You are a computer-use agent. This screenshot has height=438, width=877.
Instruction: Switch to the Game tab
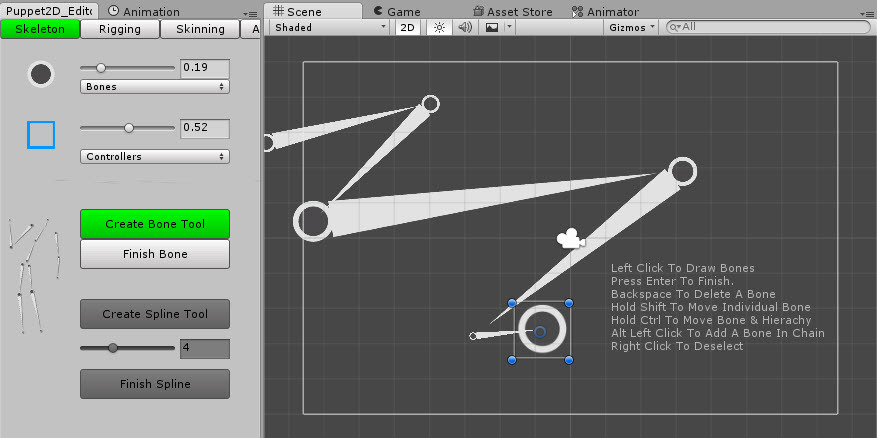[397, 11]
